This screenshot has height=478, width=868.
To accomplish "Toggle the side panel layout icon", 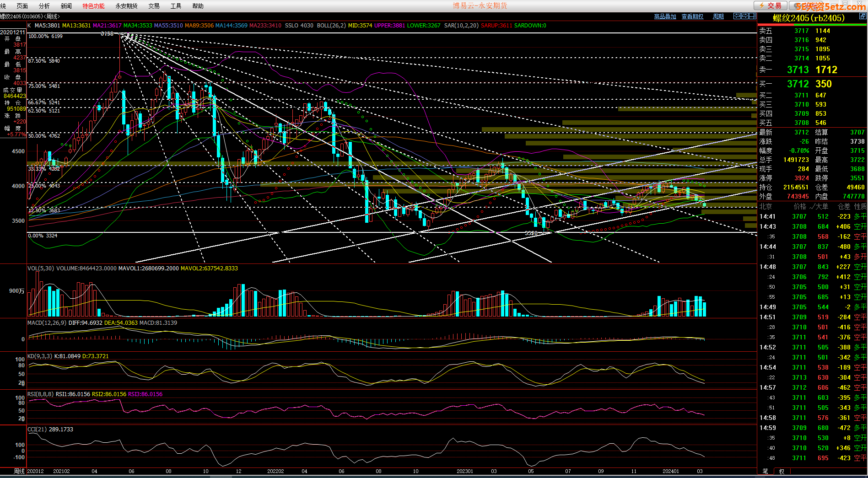I will (x=753, y=16).
